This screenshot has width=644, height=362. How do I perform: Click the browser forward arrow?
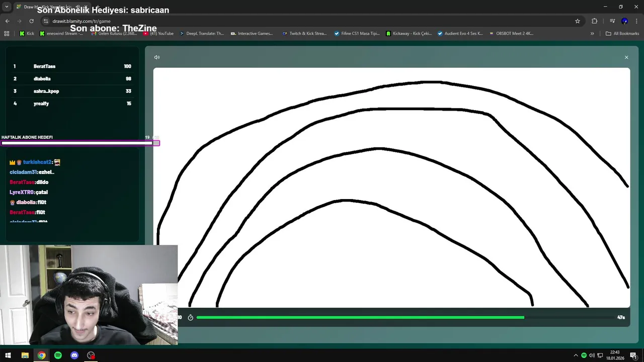[x=20, y=21]
